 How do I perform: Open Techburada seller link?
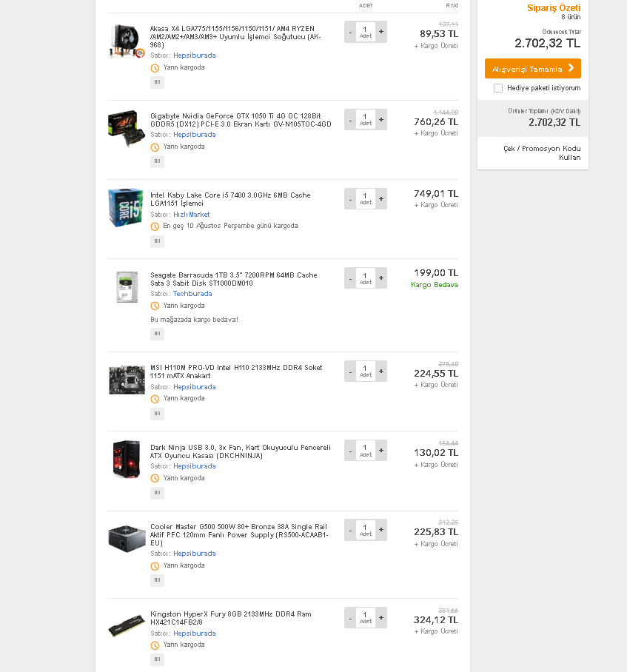pyautogui.click(x=192, y=294)
